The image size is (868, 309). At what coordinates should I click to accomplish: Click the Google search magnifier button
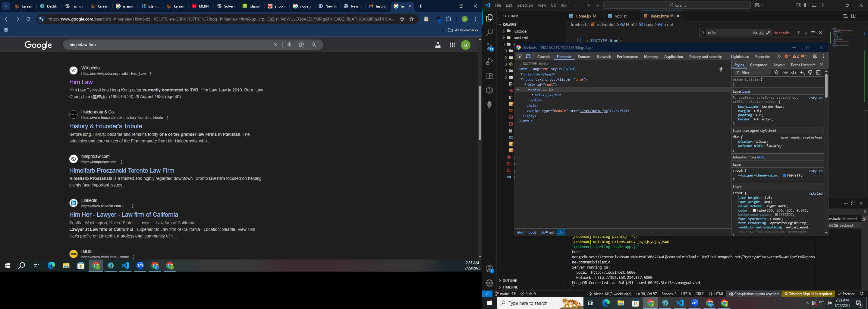314,45
